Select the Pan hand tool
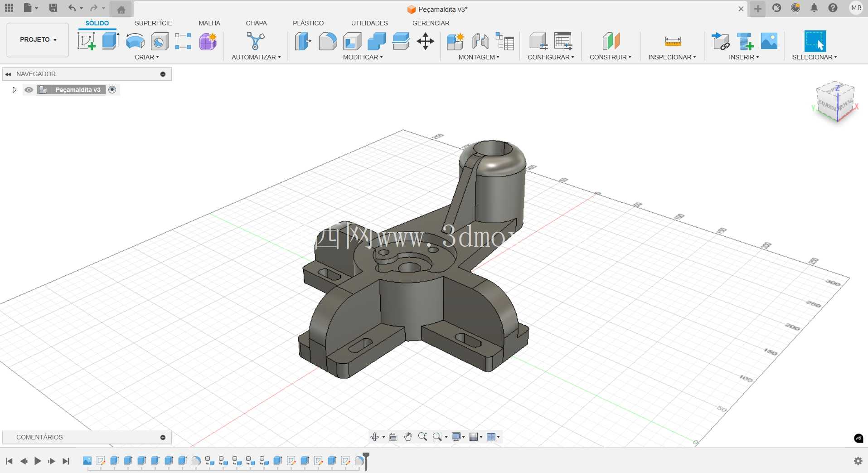868x473 pixels. (x=408, y=437)
